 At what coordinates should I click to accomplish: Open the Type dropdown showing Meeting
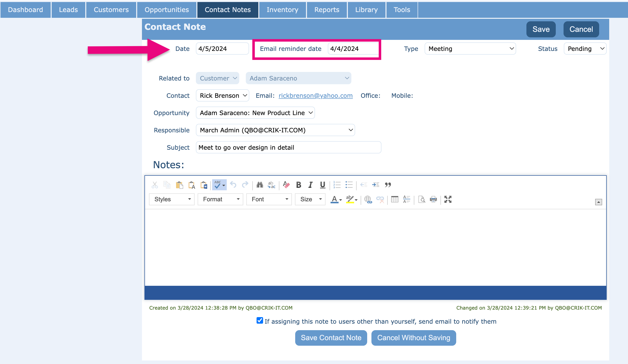470,49
